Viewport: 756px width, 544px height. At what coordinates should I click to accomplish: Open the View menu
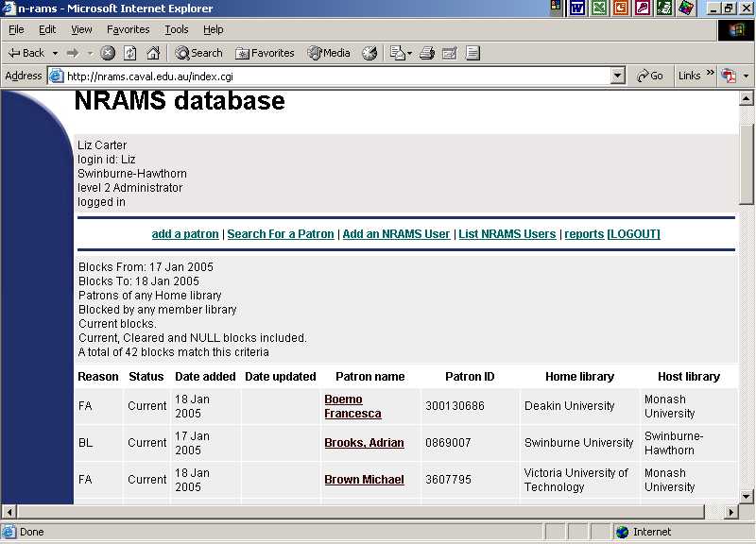81,30
